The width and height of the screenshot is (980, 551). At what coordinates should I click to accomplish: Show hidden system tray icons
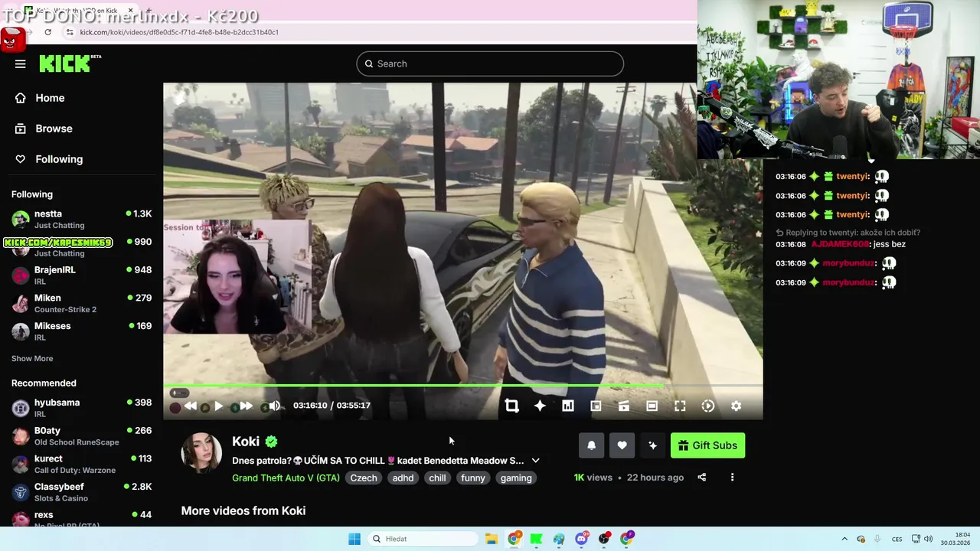click(844, 539)
